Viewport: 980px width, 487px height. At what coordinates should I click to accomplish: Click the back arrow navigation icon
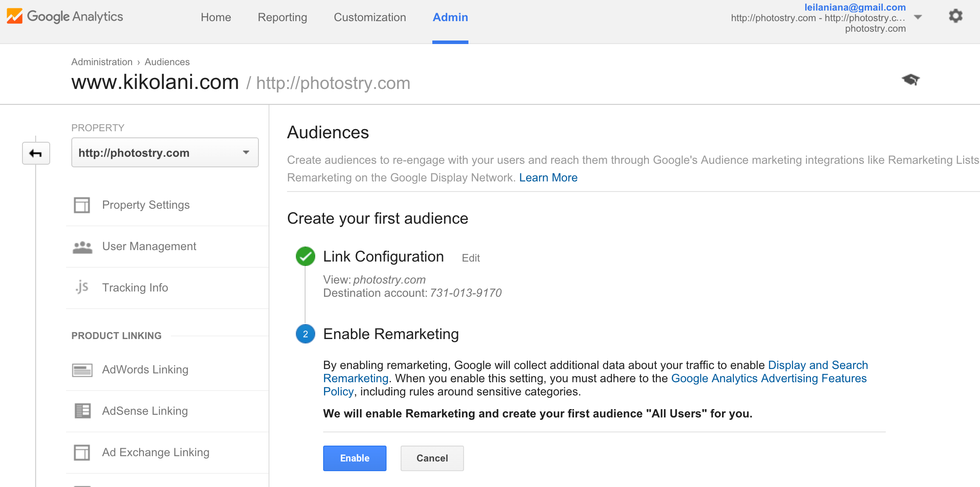click(x=36, y=153)
